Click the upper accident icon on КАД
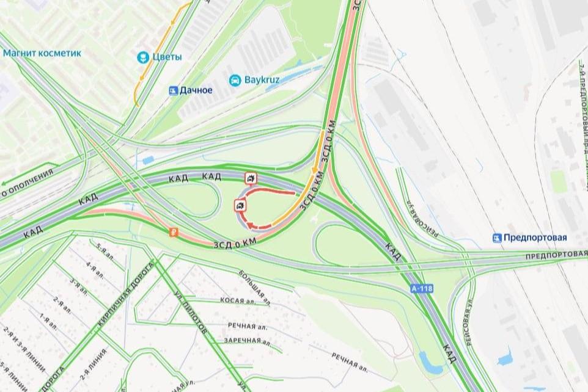 (250, 178)
